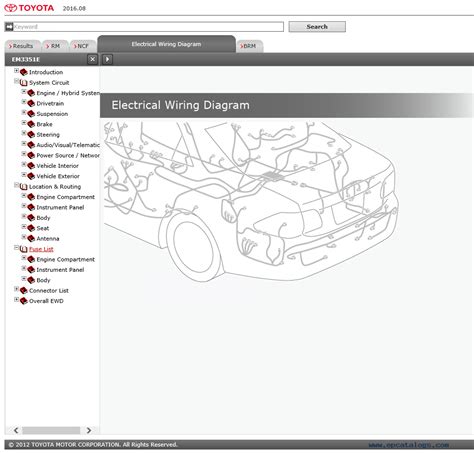Expand Engine / Hybrid System node
This screenshot has width=474, height=453.
[24, 91]
